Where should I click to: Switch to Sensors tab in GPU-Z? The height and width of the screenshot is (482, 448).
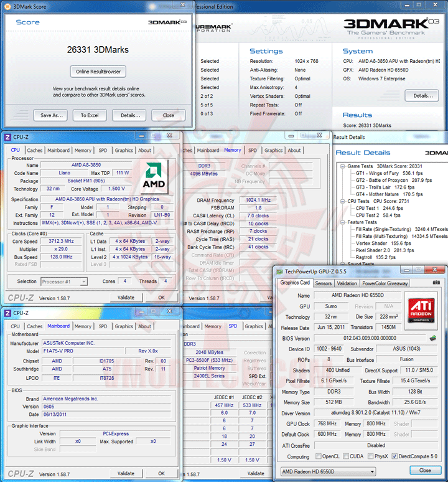pos(324,283)
